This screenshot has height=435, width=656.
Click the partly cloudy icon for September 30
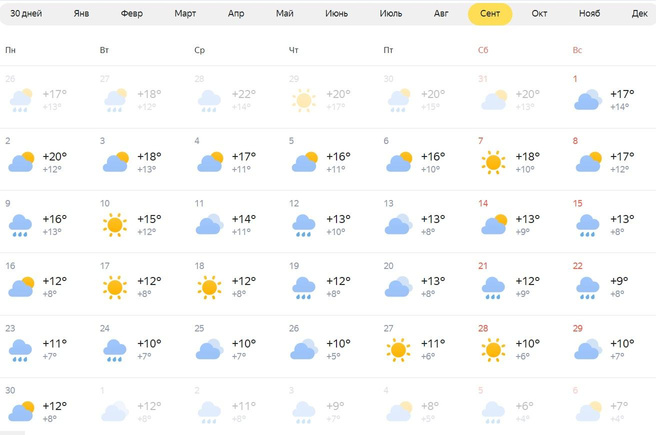tap(21, 411)
